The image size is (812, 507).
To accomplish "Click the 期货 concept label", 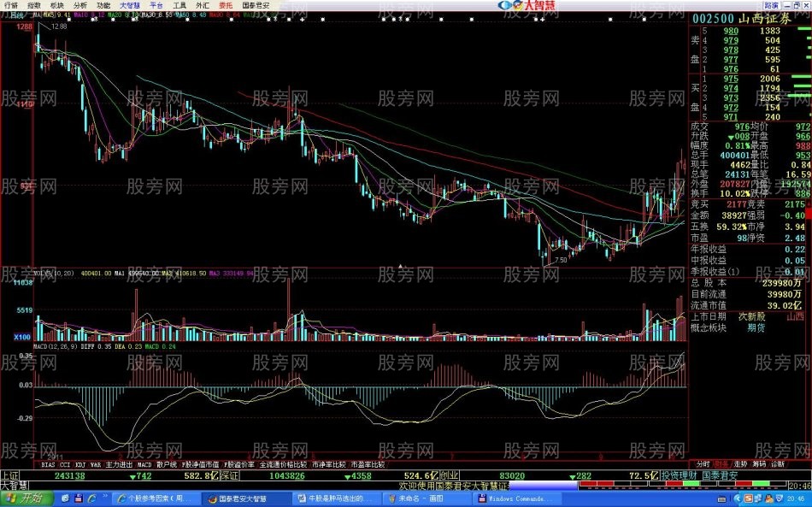I will [756, 327].
